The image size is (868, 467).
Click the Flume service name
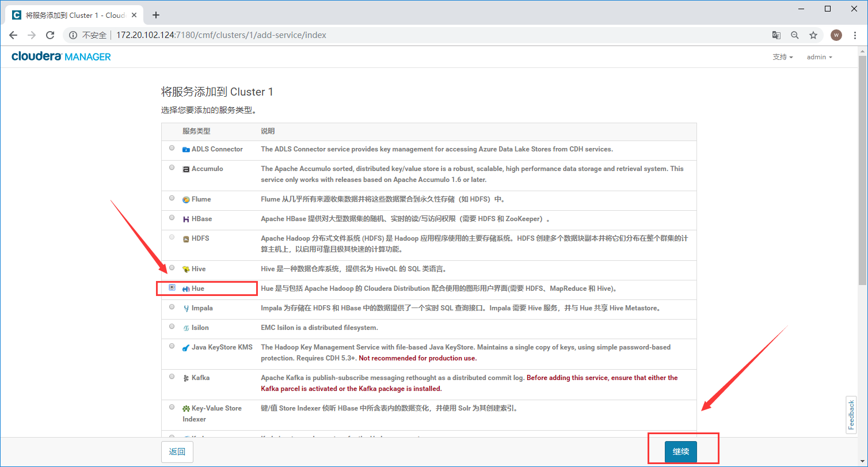201,199
